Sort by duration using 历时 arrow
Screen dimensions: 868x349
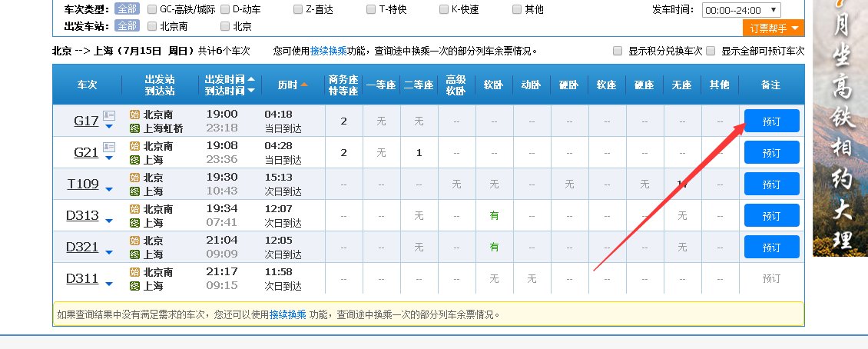pyautogui.click(x=304, y=85)
